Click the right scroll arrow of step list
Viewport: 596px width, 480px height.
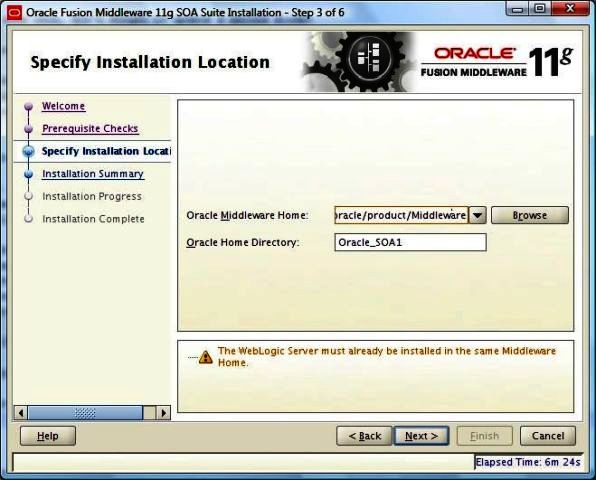163,413
